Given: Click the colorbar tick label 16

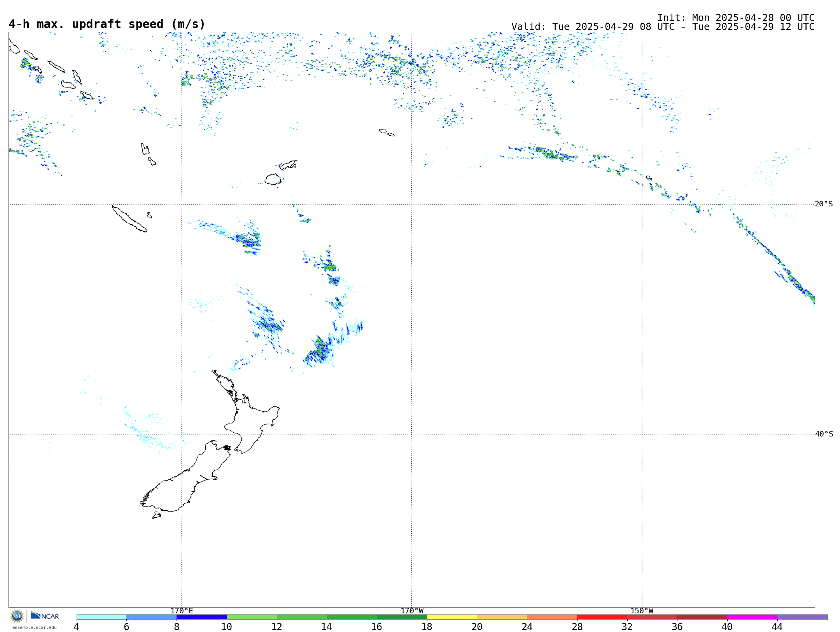Looking at the screenshot, I should point(377,627).
